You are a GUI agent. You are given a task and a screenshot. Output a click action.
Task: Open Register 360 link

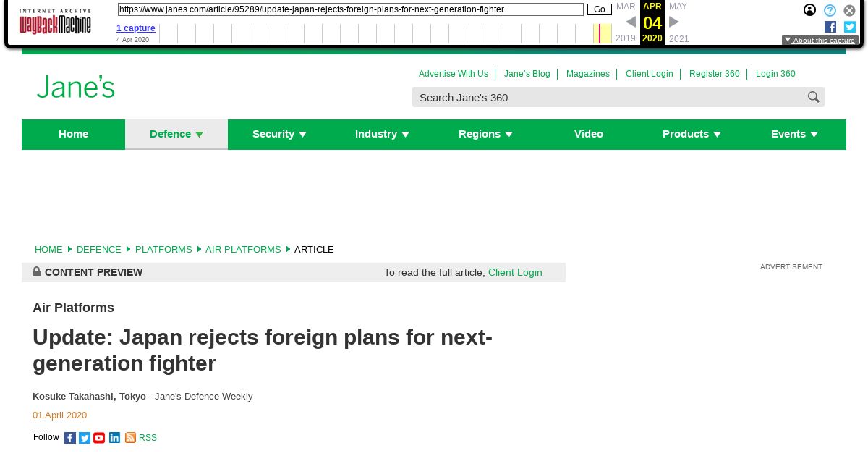click(x=715, y=74)
